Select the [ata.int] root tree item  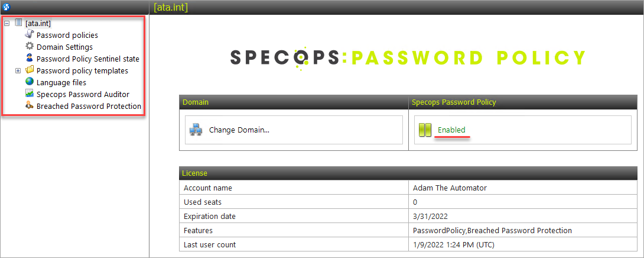pyautogui.click(x=38, y=24)
